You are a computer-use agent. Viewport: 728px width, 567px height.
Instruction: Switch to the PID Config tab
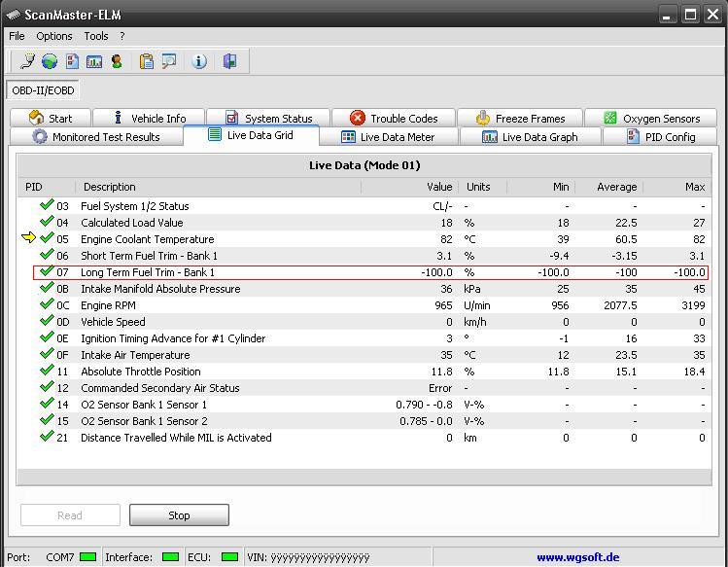(660, 136)
